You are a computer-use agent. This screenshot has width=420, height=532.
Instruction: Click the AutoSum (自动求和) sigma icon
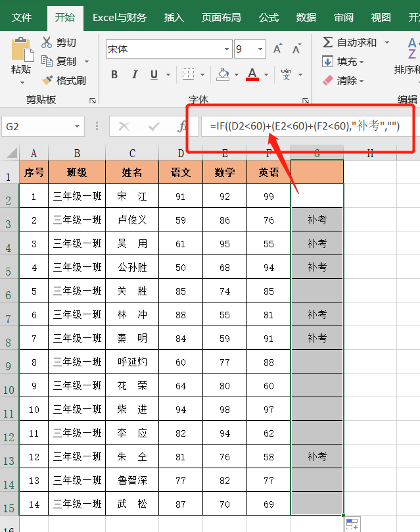coord(327,42)
